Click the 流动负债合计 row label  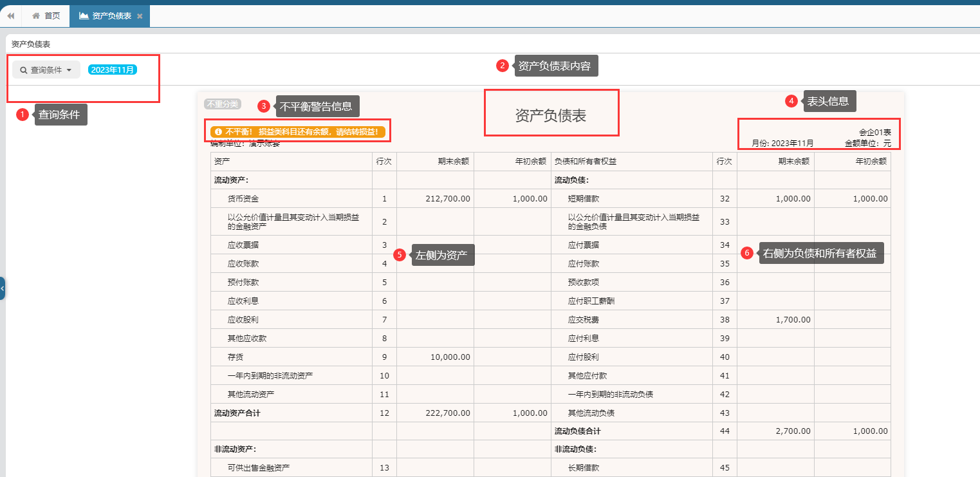(578, 431)
